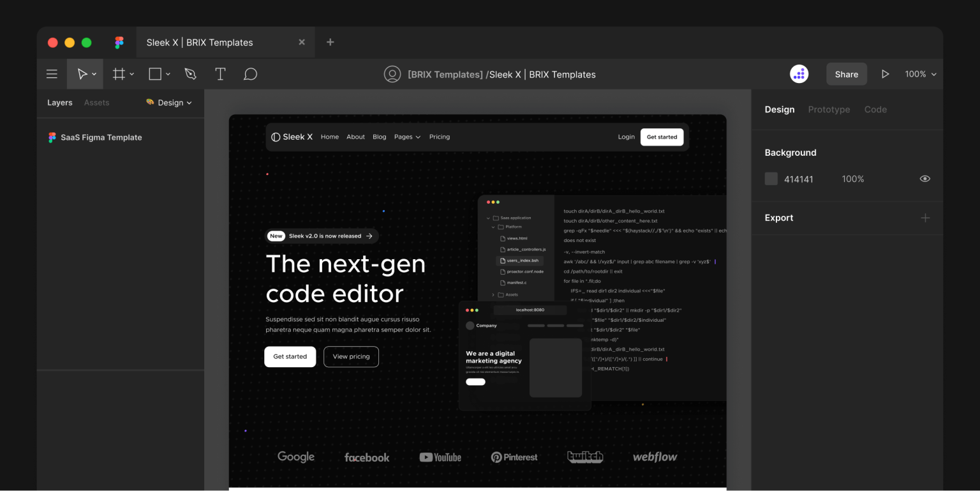This screenshot has width=980, height=491.
Task: Click the Share button
Action: (x=847, y=73)
